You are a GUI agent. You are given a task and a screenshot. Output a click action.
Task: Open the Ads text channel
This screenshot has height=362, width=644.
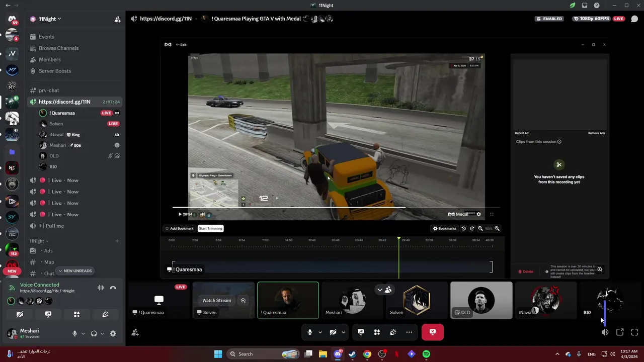pos(75,250)
